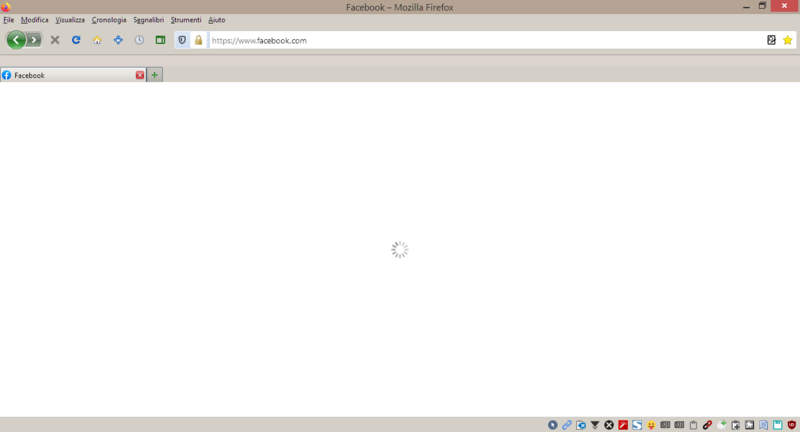Screen dimensions: 800x432
Task: Click the counter icon beside the emoji
Action: pyautogui.click(x=665, y=424)
